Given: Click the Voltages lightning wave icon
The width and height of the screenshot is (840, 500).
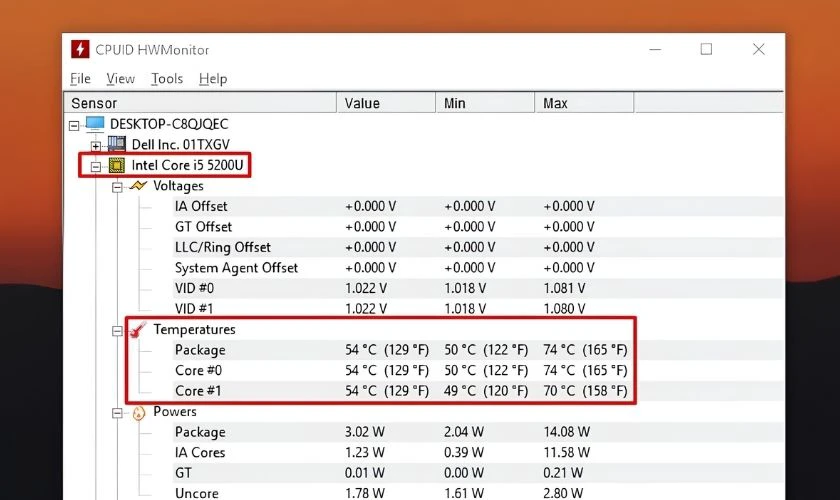Looking at the screenshot, I should 138,186.
